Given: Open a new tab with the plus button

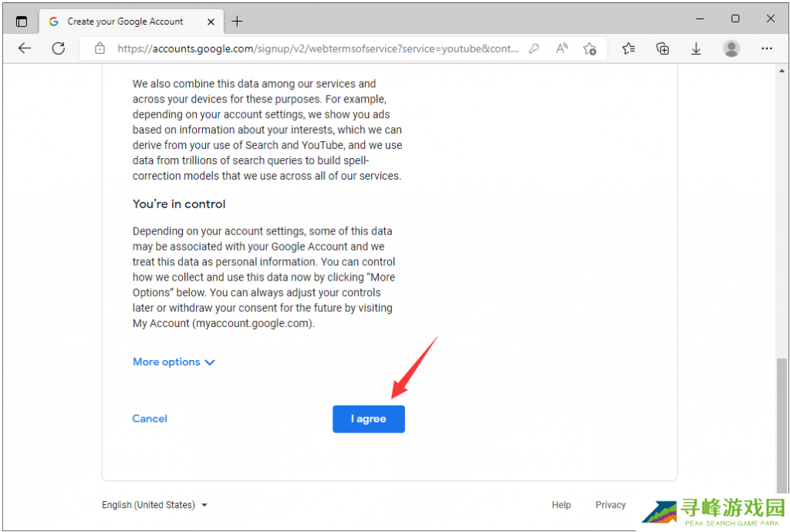Looking at the screenshot, I should [237, 22].
